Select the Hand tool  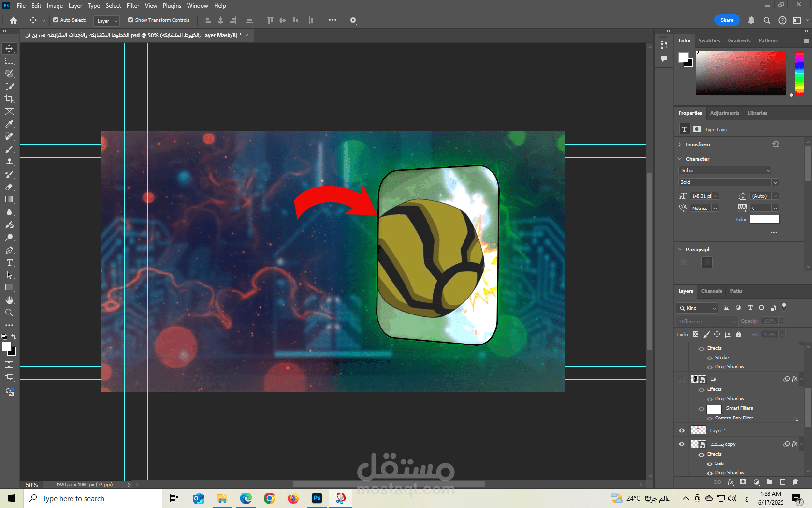(9, 300)
